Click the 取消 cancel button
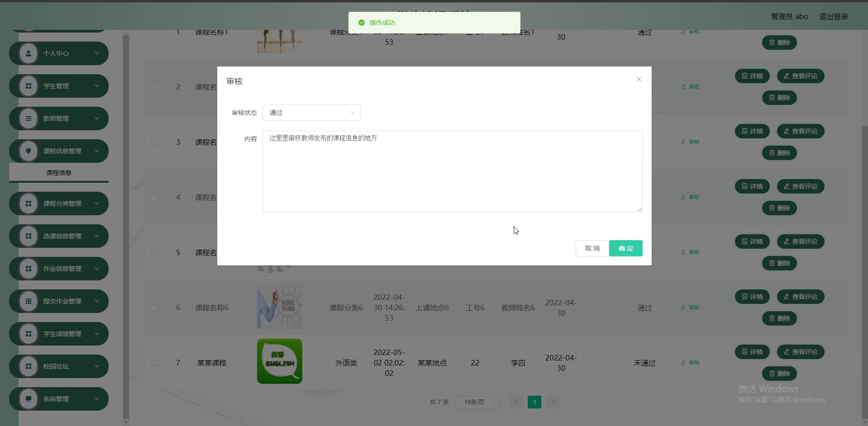Viewport: 868px width, 426px height. (x=592, y=248)
